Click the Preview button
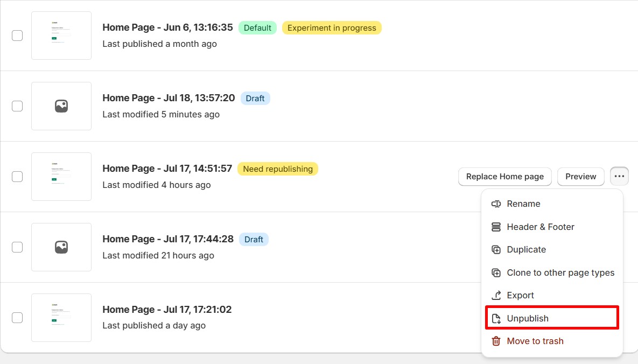This screenshot has width=638, height=364. pos(580,177)
